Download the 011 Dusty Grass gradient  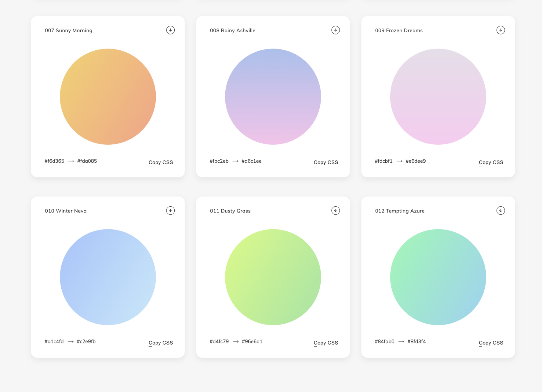point(336,210)
